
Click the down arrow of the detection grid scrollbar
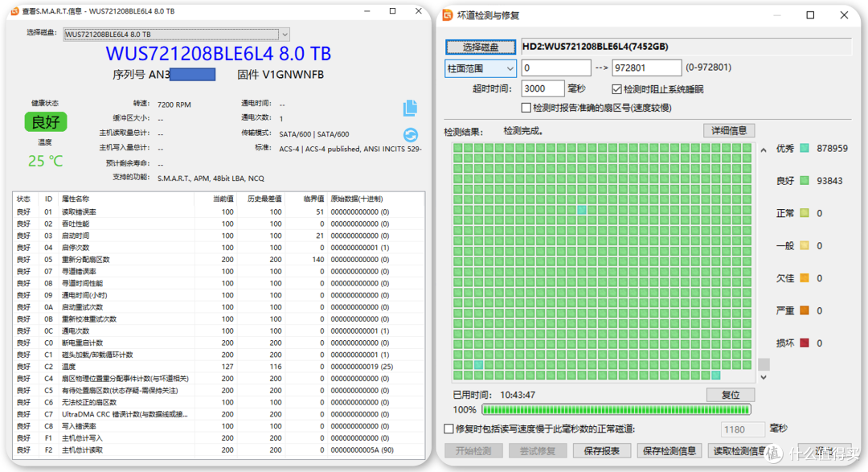click(764, 377)
